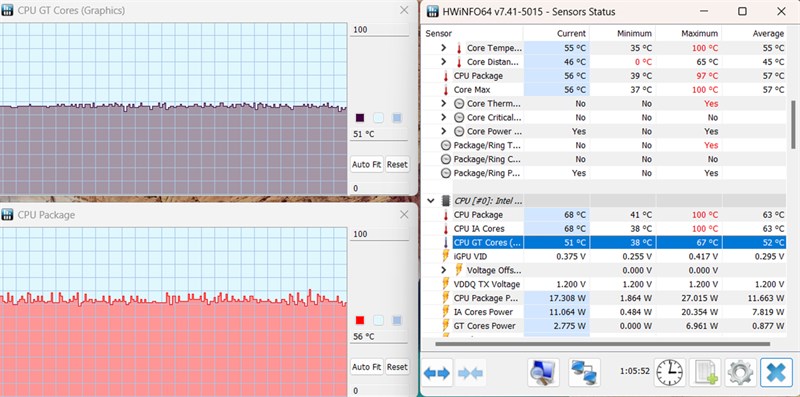Edit the 100 maximum field in CPU Package graph
The width and height of the screenshot is (800, 397).
379,234
